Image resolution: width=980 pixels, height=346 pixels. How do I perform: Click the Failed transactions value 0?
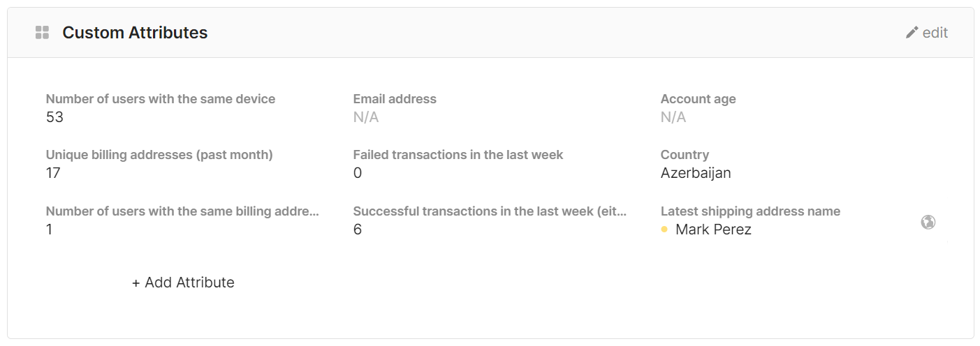click(x=358, y=173)
